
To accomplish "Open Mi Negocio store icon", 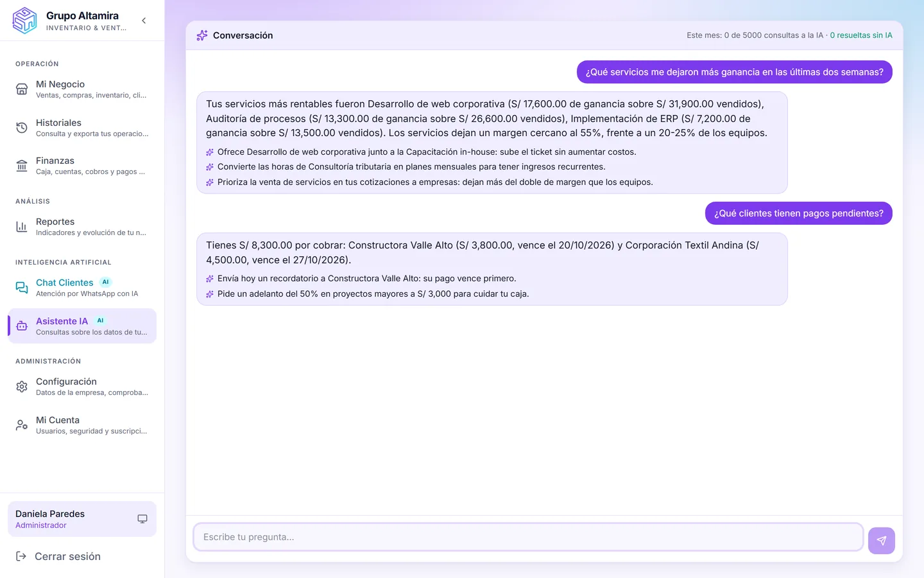I will (x=22, y=89).
